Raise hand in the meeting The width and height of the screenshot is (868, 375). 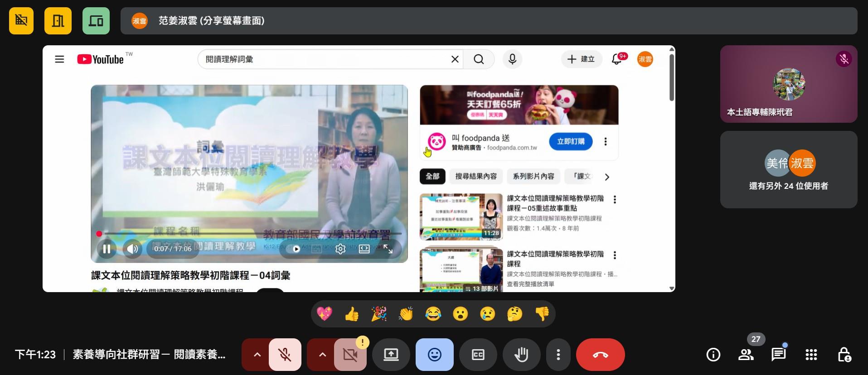[x=521, y=355]
